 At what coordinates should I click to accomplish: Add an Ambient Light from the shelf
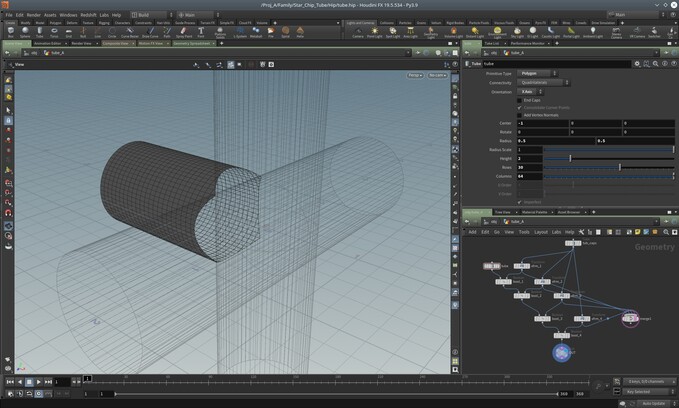[x=593, y=32]
